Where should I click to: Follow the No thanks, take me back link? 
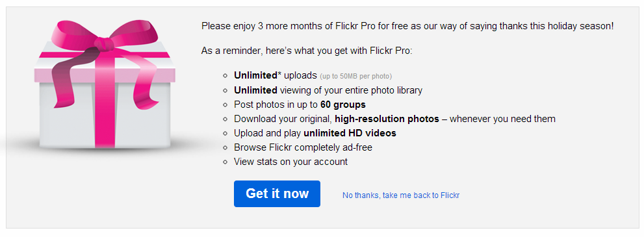[x=401, y=195]
